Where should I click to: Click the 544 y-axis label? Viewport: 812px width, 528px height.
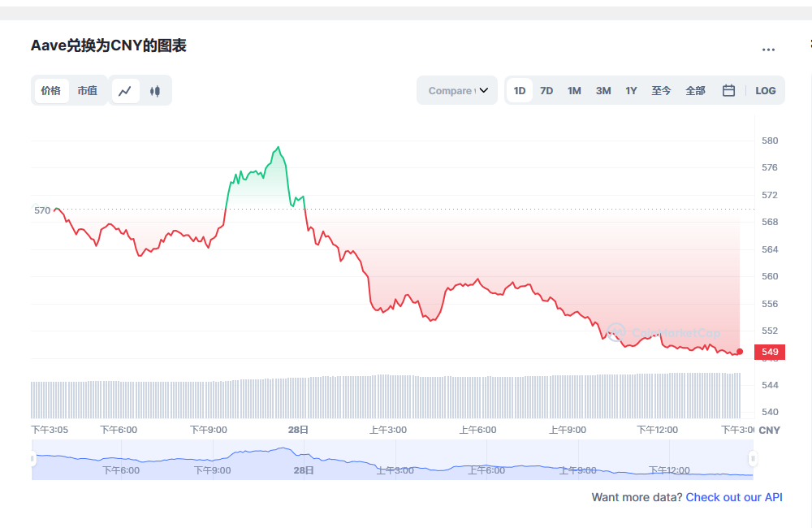click(x=770, y=385)
